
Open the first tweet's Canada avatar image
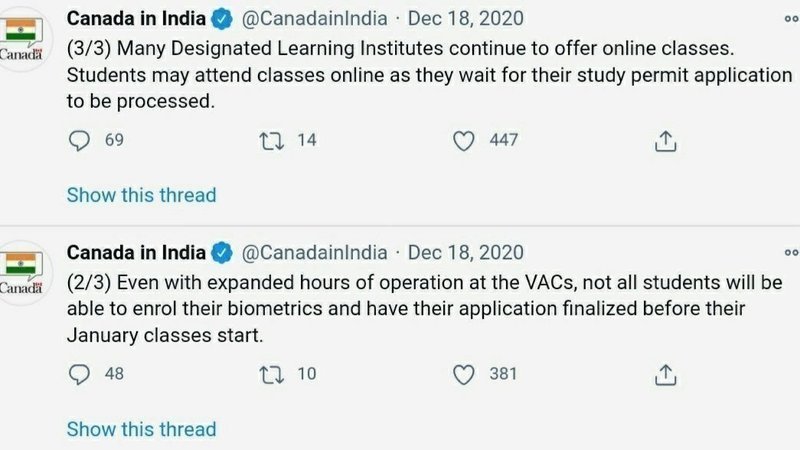tap(22, 40)
